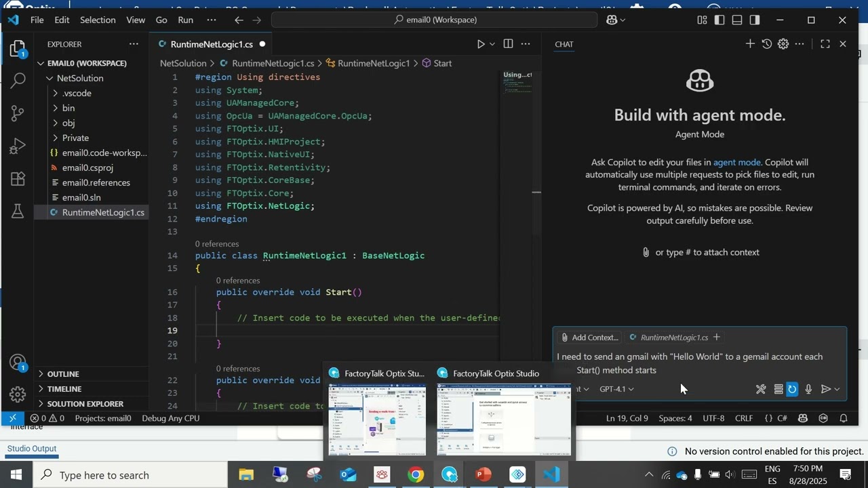Open the Search view in activity bar
868x488 pixels.
tap(18, 81)
